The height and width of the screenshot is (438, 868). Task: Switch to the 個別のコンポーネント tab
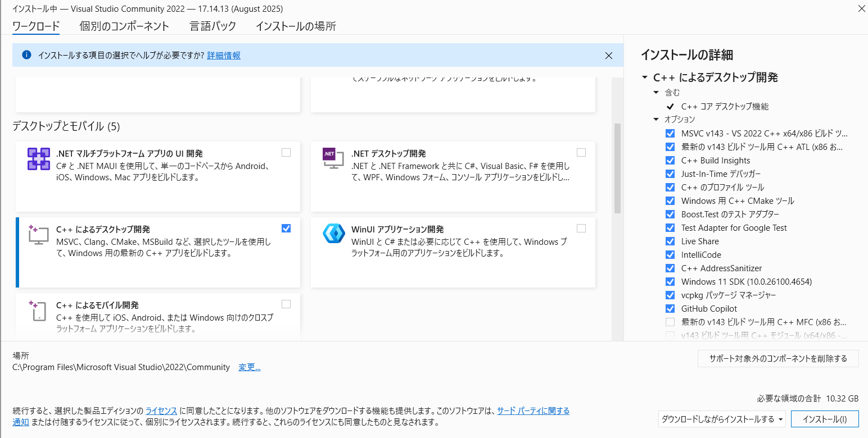[124, 26]
